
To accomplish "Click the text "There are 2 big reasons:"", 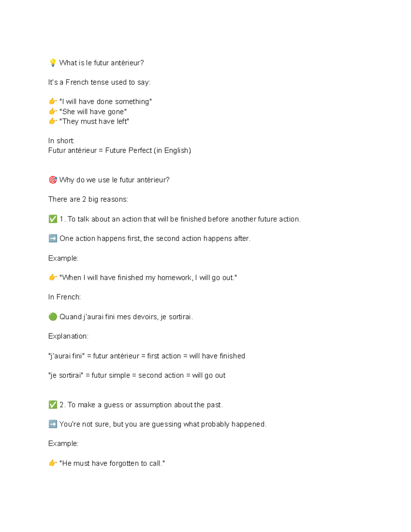I will (x=88, y=199).
